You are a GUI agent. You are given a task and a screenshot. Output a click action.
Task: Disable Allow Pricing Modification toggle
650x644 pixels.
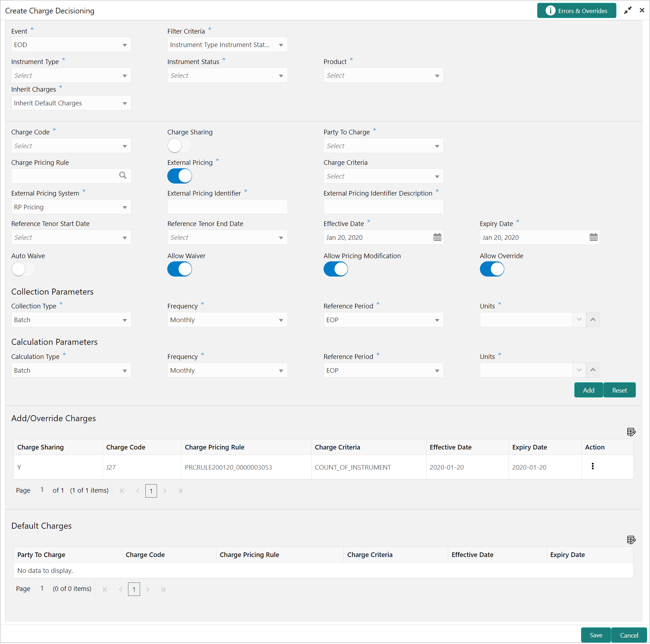tap(336, 269)
